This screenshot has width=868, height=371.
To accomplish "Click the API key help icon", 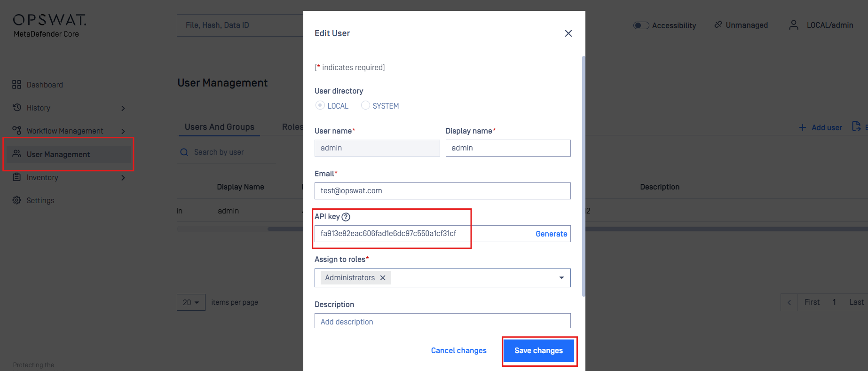I will [x=346, y=217].
